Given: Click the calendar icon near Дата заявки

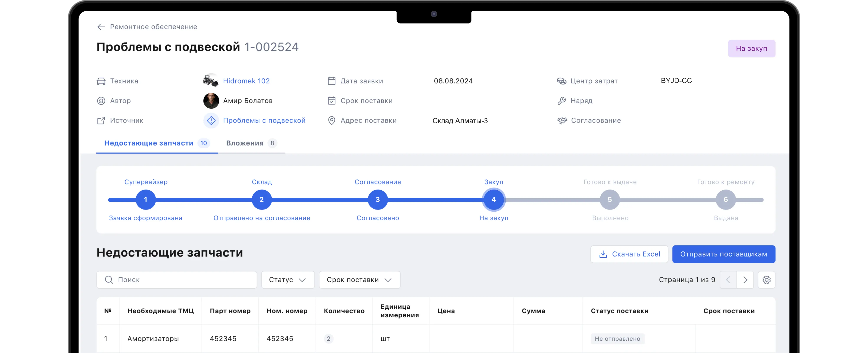Looking at the screenshot, I should (332, 81).
